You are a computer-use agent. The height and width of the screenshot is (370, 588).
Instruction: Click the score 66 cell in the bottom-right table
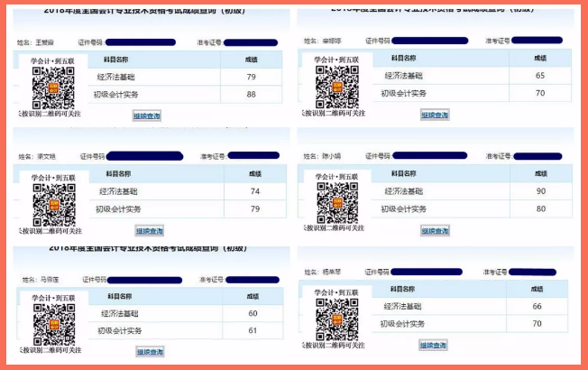(537, 307)
